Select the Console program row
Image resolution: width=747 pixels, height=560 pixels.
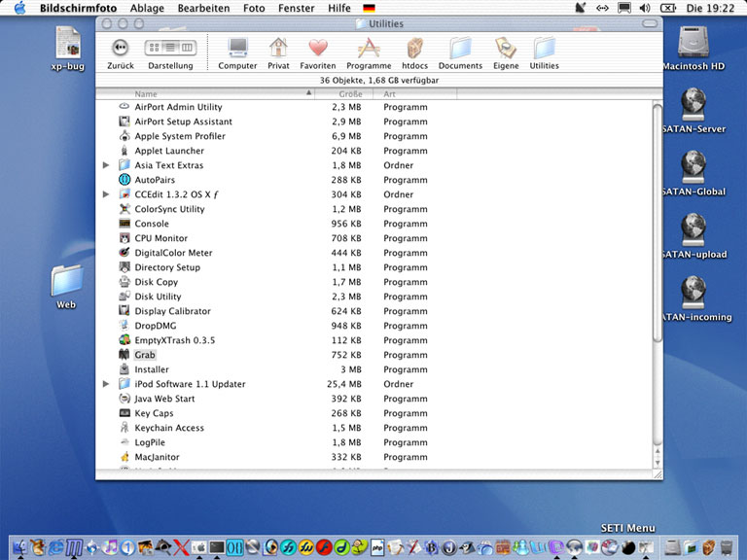point(373,224)
